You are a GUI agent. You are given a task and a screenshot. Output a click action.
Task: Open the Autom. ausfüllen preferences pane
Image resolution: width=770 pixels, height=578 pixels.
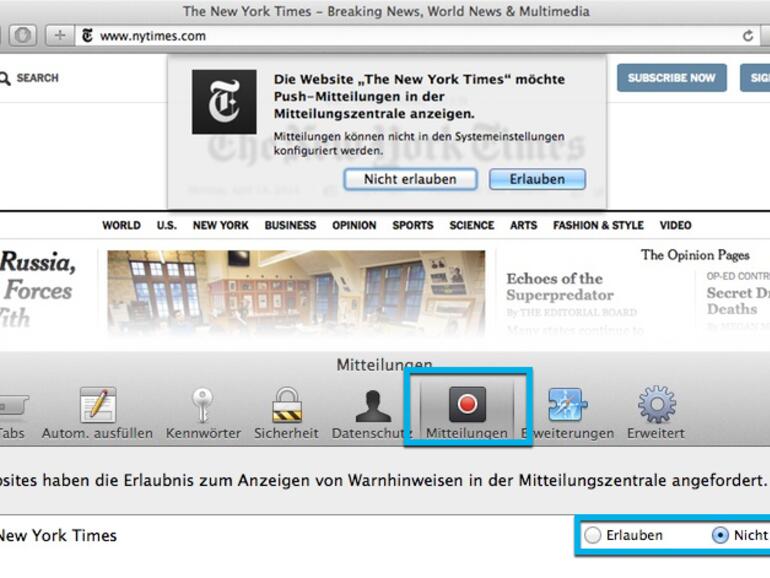(97, 413)
